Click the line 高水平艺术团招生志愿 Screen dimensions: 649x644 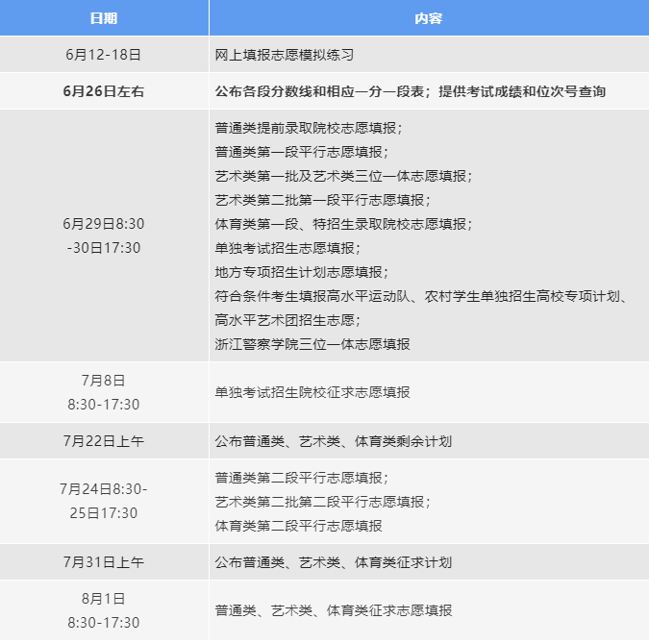[x=287, y=320]
